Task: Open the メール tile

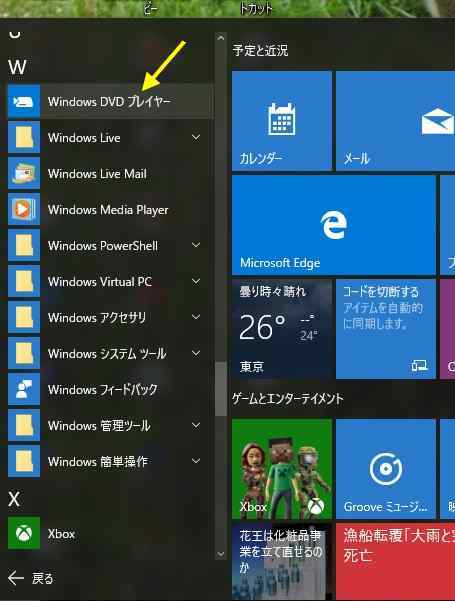Action: pos(395,120)
